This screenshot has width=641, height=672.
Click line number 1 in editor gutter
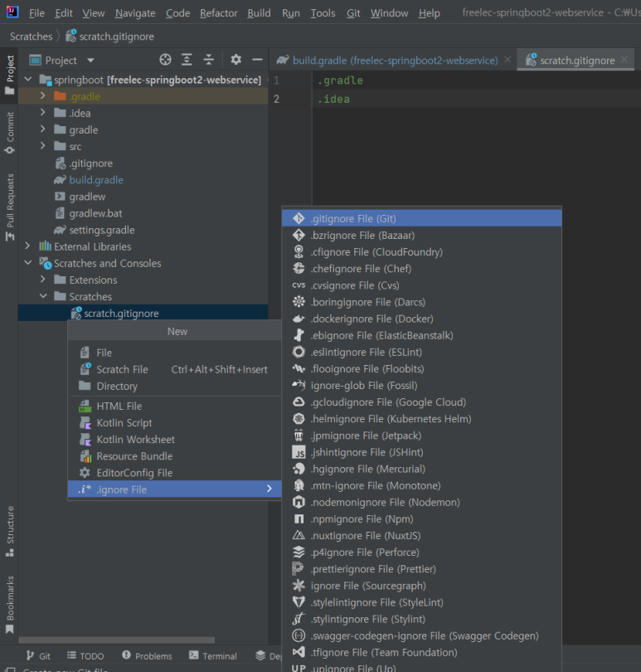(276, 80)
